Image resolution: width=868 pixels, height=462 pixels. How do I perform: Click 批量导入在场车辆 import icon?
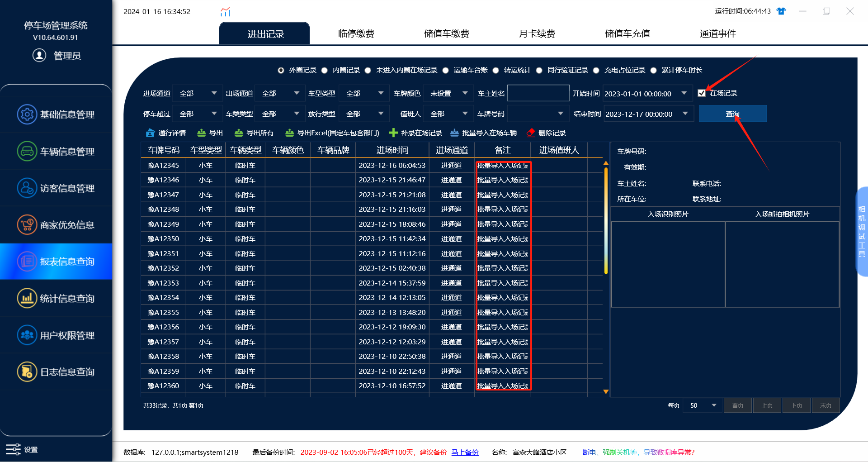click(455, 133)
